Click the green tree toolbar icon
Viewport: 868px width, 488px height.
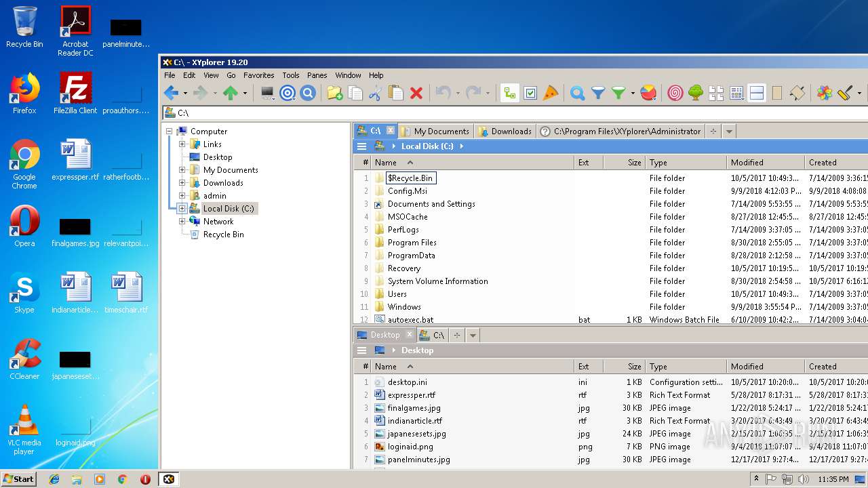(x=695, y=94)
